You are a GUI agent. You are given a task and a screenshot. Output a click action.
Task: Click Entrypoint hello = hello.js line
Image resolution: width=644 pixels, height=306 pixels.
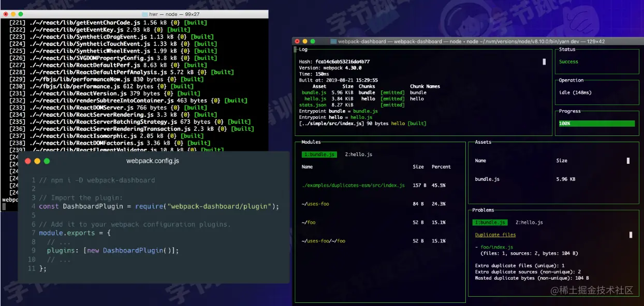335,117
